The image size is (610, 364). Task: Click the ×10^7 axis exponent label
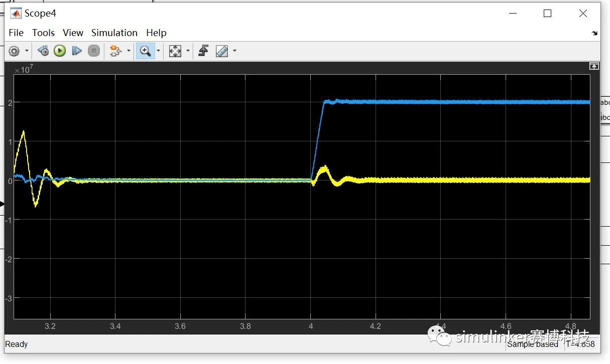(24, 69)
